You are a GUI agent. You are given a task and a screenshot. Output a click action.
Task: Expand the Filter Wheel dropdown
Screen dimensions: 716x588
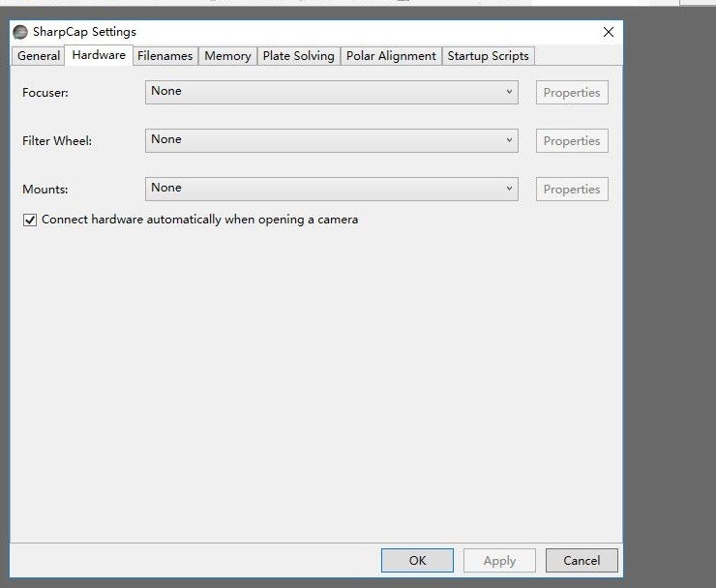(x=332, y=140)
